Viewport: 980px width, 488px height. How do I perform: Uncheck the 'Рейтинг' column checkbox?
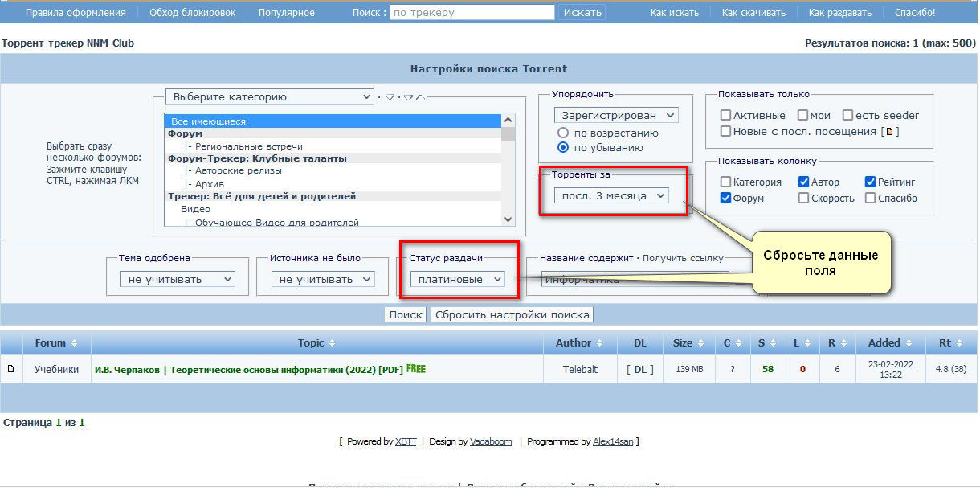pyautogui.click(x=871, y=182)
